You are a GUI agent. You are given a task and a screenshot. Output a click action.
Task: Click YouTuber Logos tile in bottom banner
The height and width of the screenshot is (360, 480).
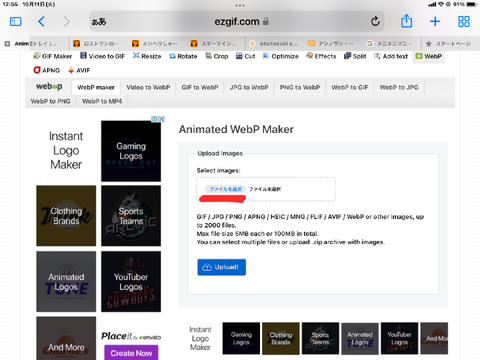pyautogui.click(x=399, y=338)
